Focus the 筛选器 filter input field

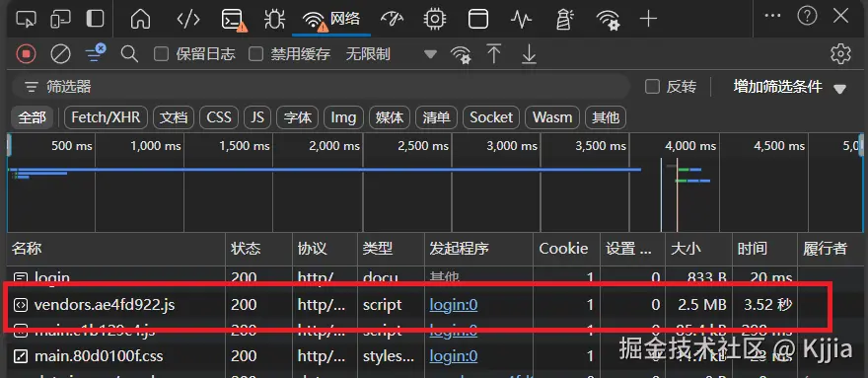coord(322,87)
